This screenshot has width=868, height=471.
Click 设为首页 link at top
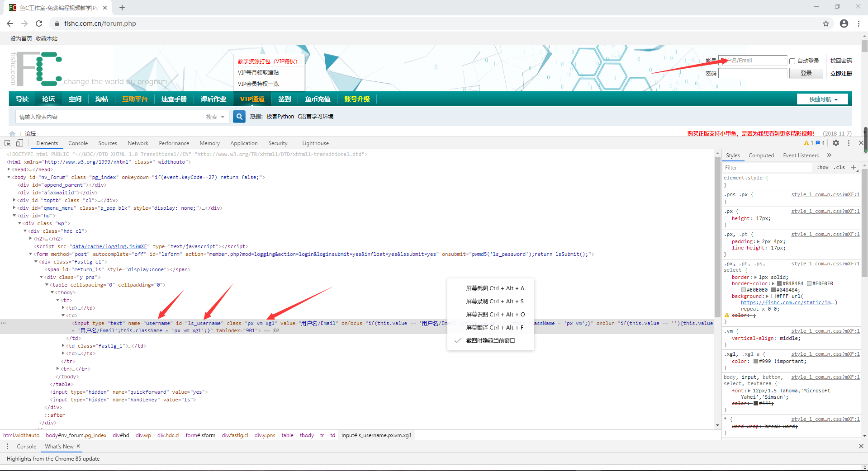pyautogui.click(x=21, y=39)
